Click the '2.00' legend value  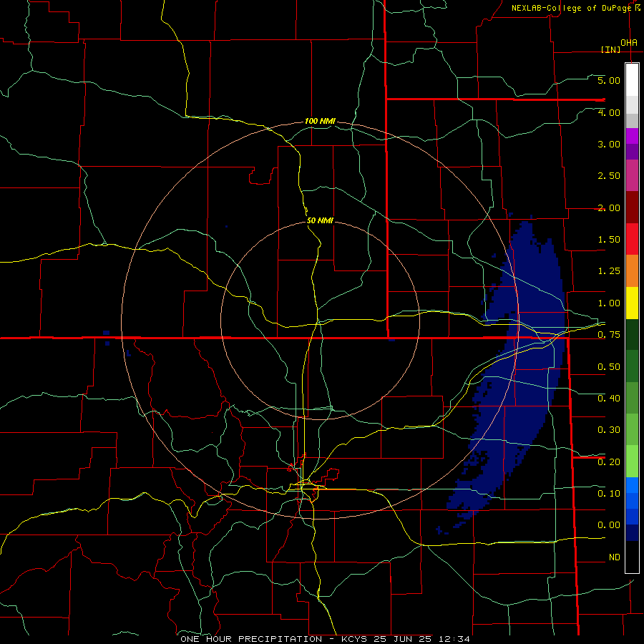point(609,208)
